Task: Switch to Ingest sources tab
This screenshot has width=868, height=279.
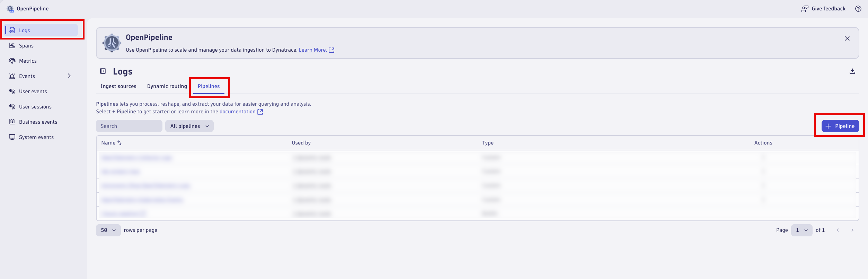Action: (x=118, y=86)
